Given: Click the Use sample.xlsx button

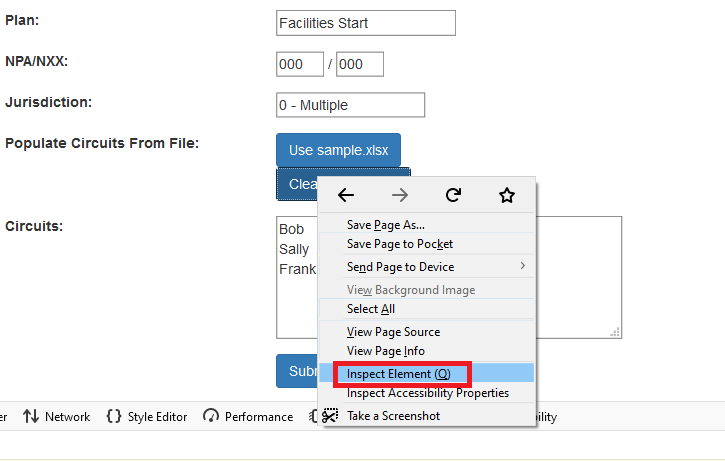Looking at the screenshot, I should [338, 150].
